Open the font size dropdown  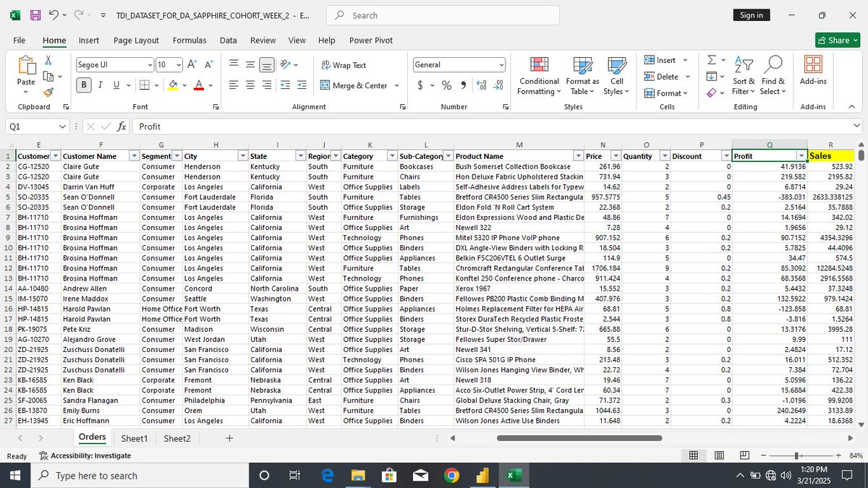[x=179, y=64]
